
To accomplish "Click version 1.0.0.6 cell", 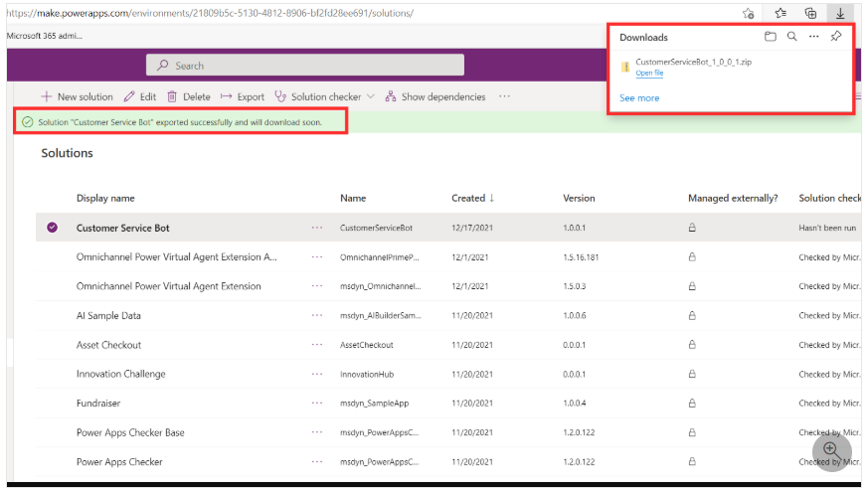I will [574, 316].
